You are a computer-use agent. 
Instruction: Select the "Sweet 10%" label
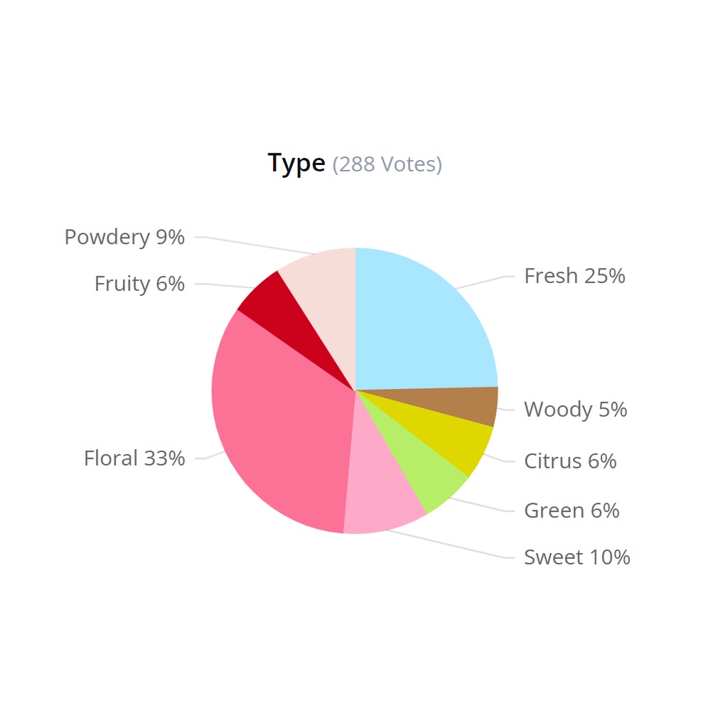point(577,557)
